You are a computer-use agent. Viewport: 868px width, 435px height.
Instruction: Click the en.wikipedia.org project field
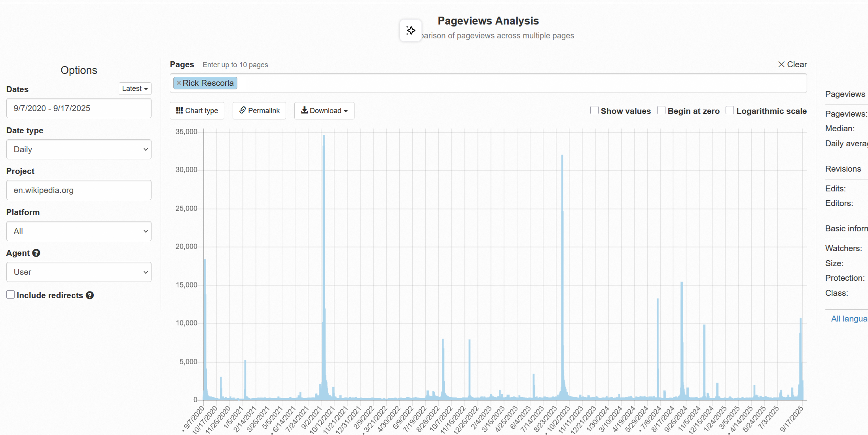point(79,190)
